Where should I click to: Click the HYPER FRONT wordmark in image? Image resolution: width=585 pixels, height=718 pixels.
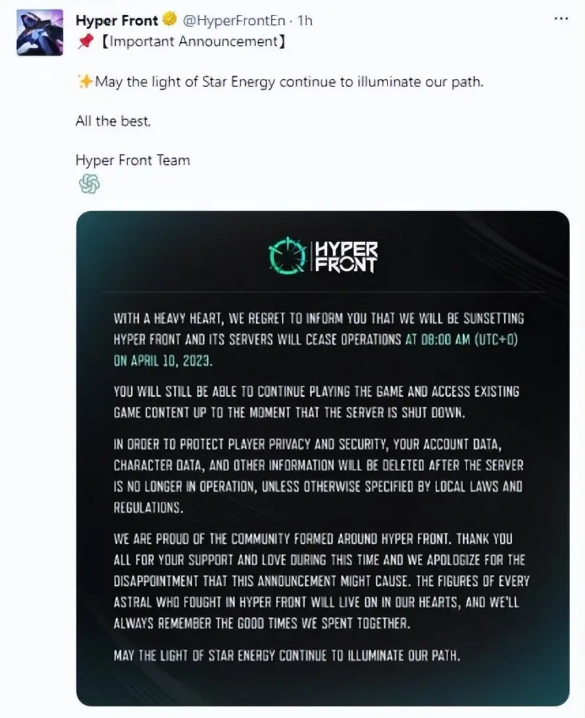point(347,257)
